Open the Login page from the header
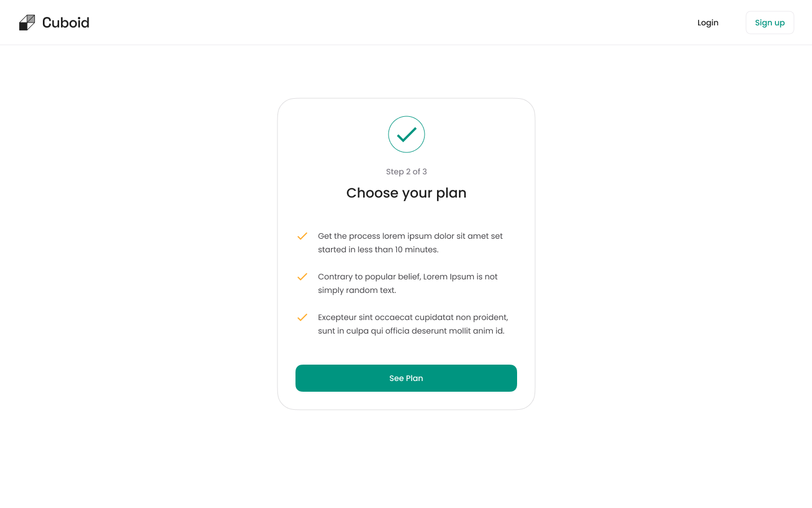Viewport: 812px width, 508px height. tap(708, 23)
